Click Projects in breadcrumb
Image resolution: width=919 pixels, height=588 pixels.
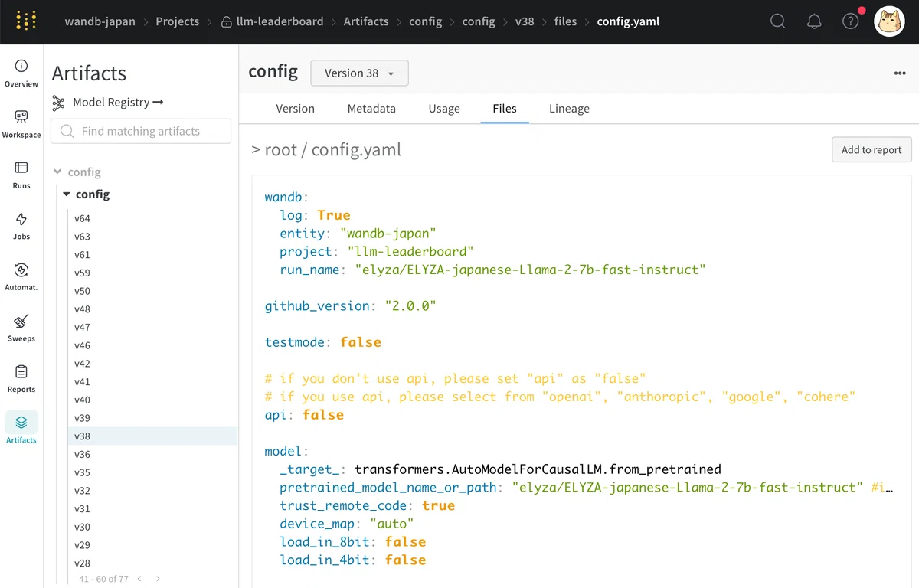click(x=177, y=21)
